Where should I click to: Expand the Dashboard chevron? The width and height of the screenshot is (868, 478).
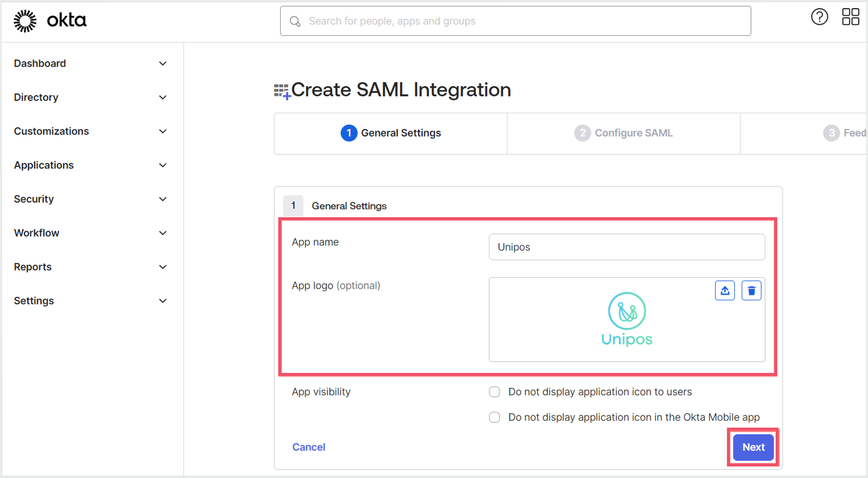(x=163, y=64)
